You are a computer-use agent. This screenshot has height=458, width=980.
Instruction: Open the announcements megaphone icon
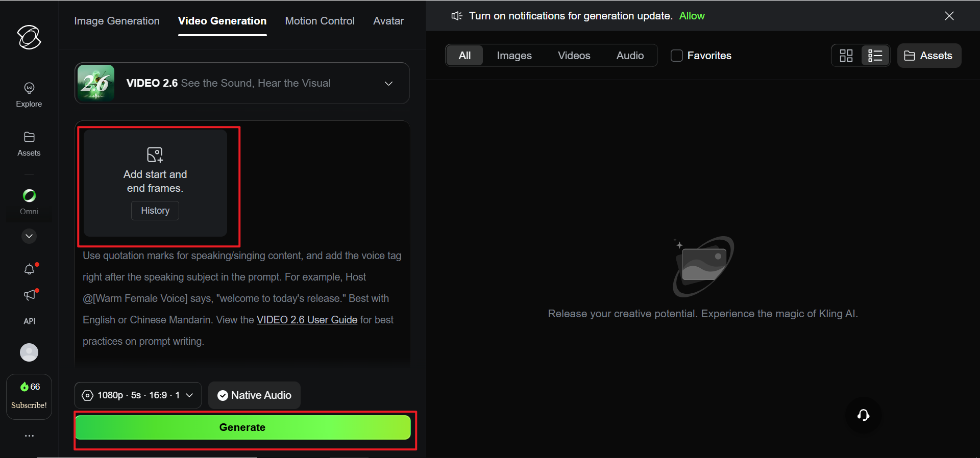[x=30, y=295]
